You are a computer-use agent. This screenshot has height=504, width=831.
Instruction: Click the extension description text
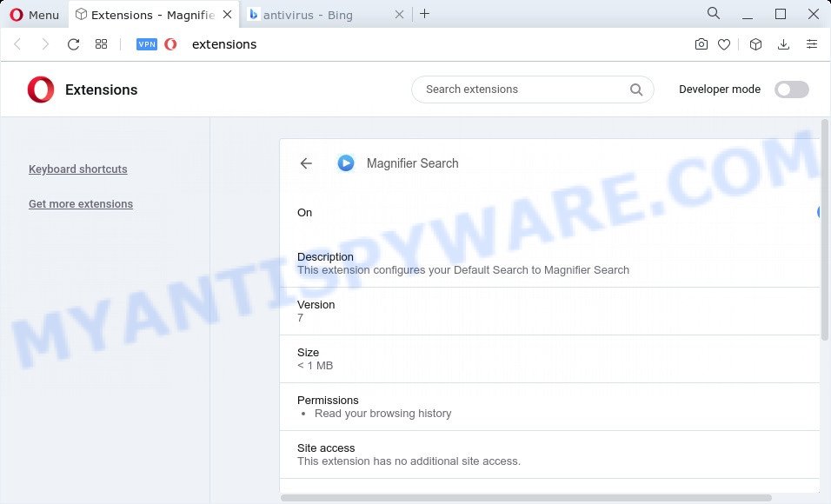[463, 270]
